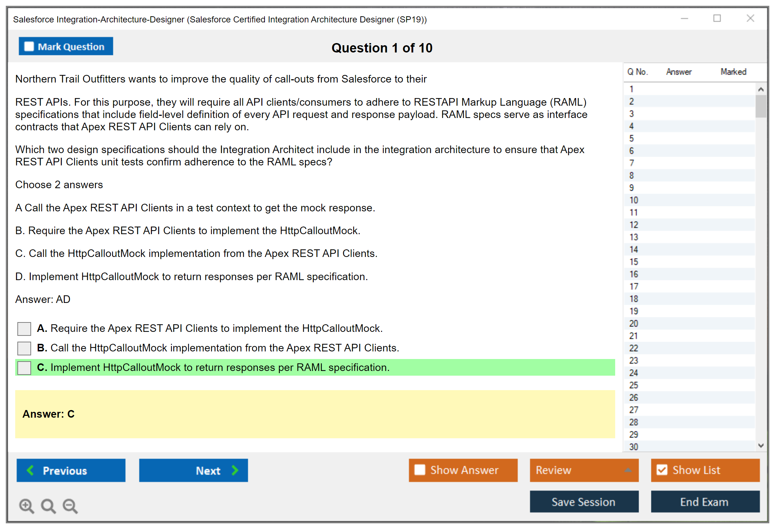Select question 10 in the list
The height and width of the screenshot is (532, 778).
click(634, 200)
